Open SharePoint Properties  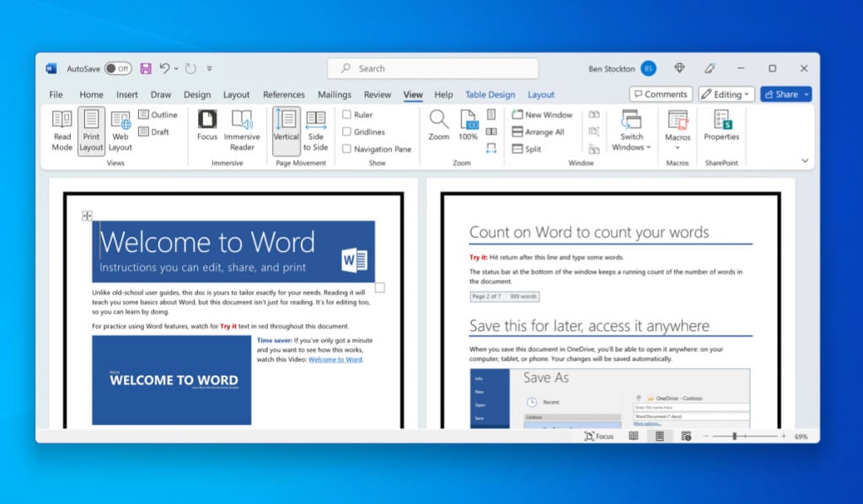[721, 126]
